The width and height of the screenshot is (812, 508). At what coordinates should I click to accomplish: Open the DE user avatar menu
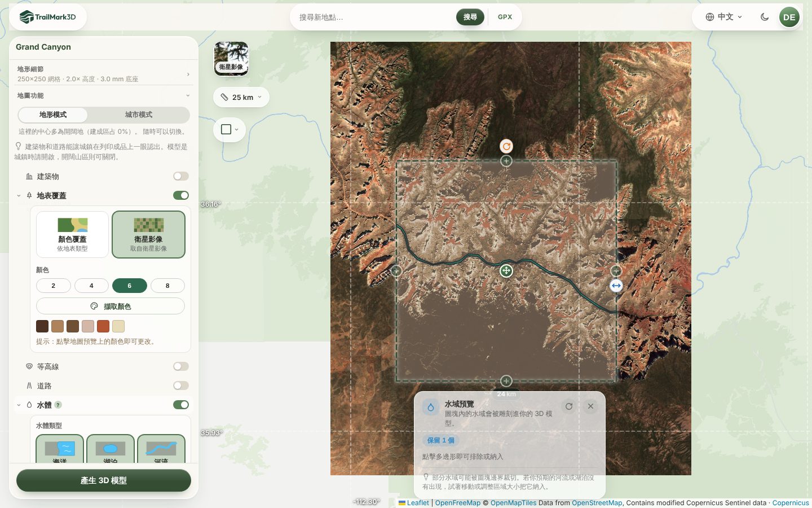point(789,17)
